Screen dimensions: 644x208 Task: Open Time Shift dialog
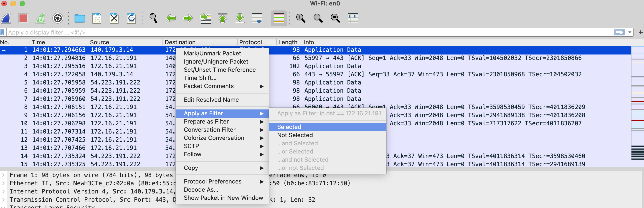[222, 78]
